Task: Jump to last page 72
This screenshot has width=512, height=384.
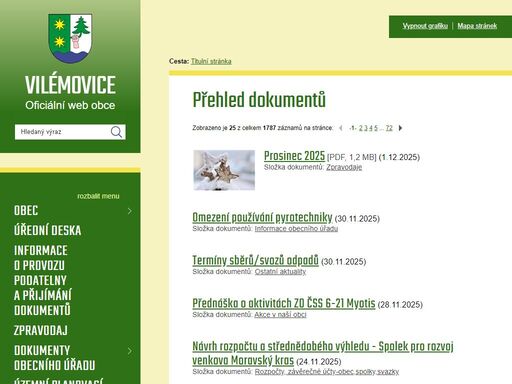Action: (x=389, y=128)
